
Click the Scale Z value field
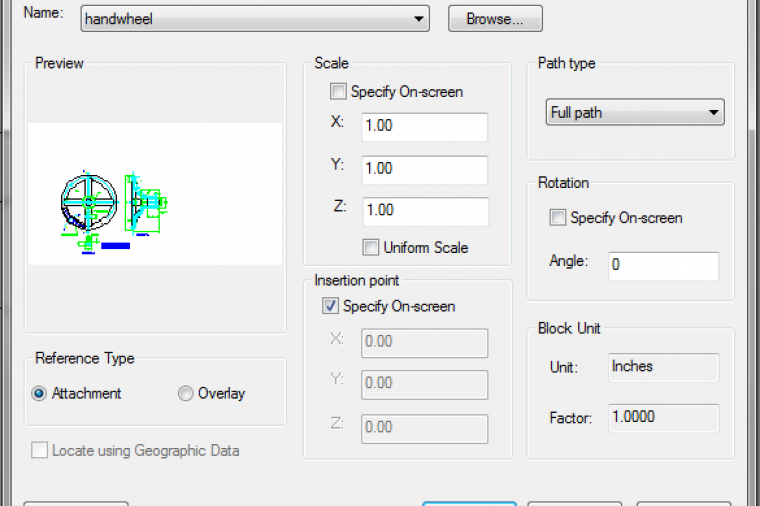click(x=424, y=211)
